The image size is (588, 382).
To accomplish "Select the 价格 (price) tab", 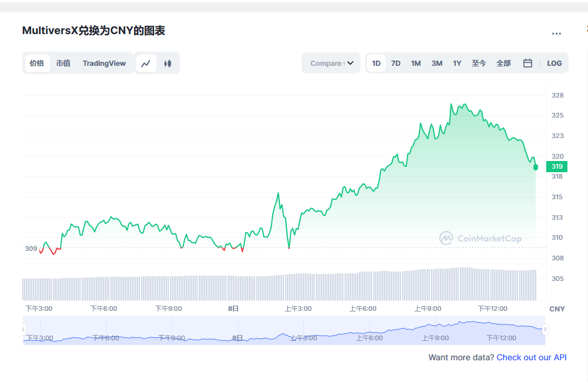I will (x=37, y=63).
